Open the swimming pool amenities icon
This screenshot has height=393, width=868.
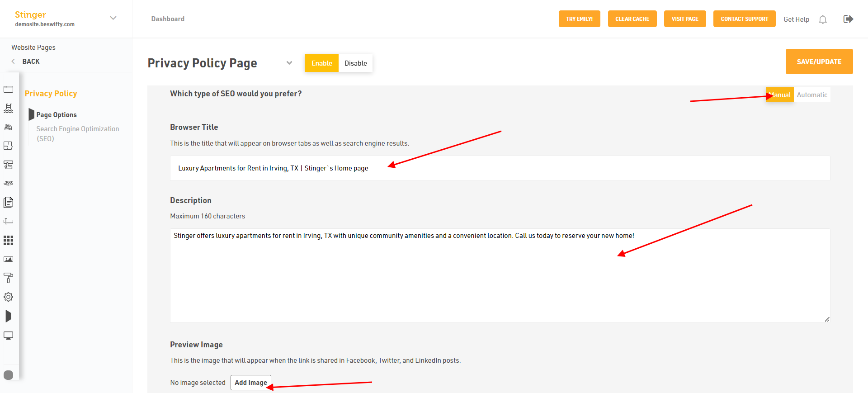click(8, 108)
